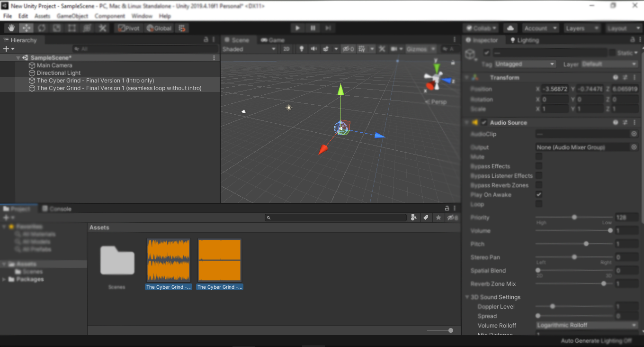Open Unity cloud services panel
The image size is (644, 347).
click(x=510, y=28)
